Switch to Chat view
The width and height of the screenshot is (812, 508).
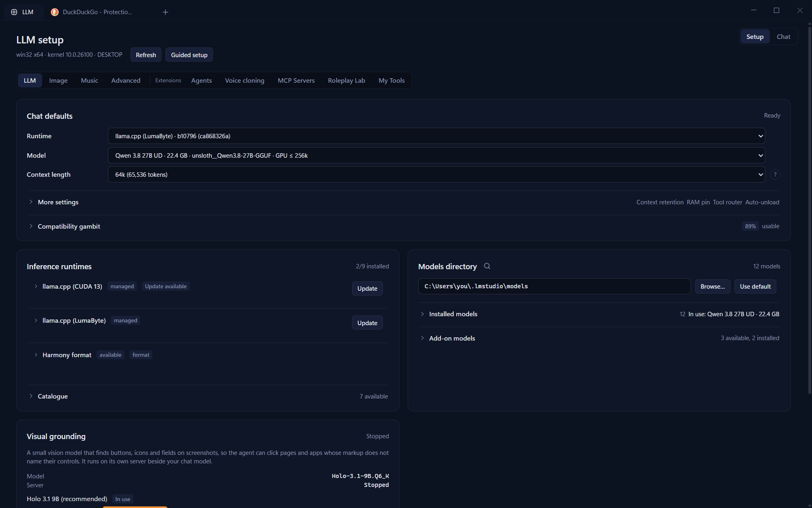(783, 37)
